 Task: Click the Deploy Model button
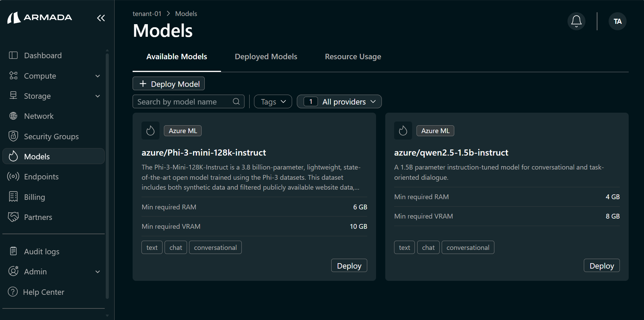coord(169,84)
